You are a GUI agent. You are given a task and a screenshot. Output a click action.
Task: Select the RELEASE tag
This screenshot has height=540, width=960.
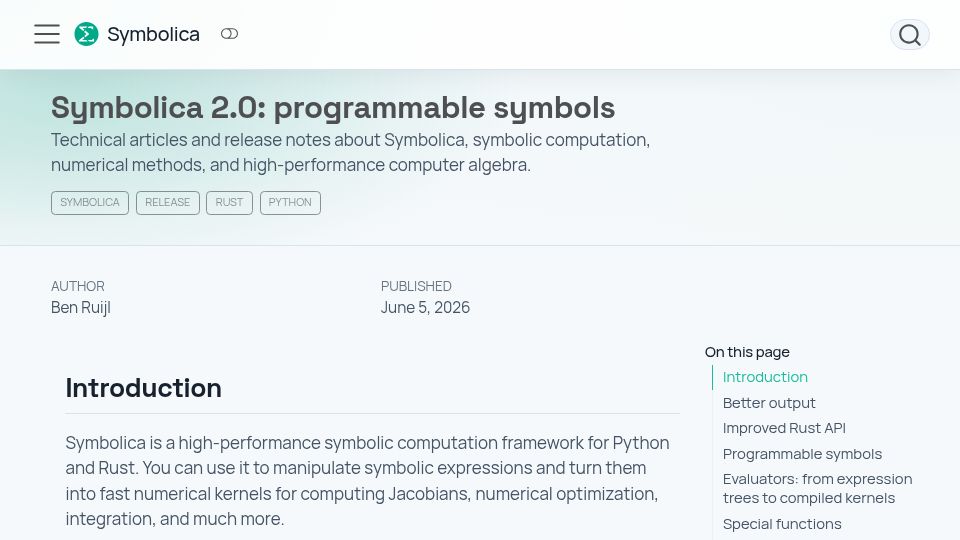coord(168,203)
